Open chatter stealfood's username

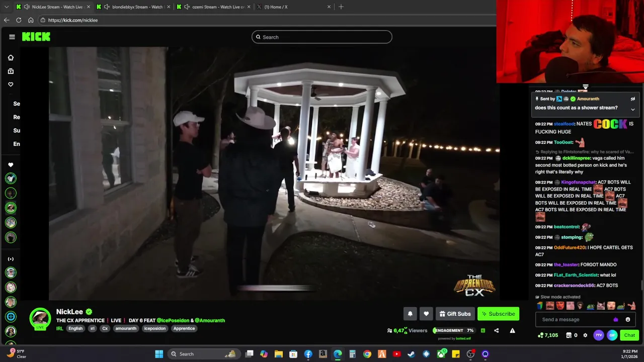click(x=564, y=124)
